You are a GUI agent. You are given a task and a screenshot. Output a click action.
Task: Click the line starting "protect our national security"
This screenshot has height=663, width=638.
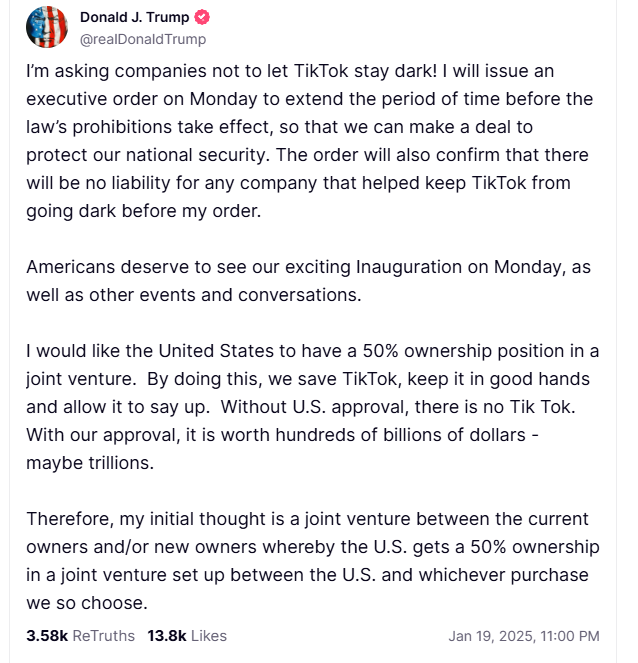pos(307,156)
